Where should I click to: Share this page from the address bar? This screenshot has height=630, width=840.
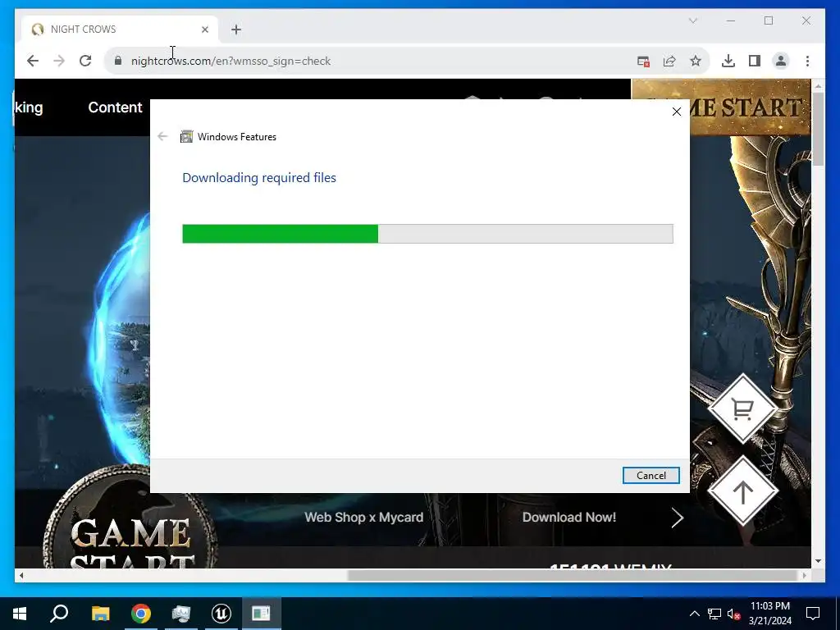click(669, 61)
